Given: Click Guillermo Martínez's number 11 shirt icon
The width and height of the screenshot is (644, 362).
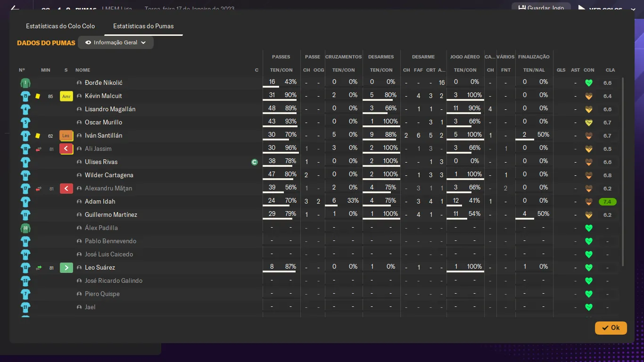Looking at the screenshot, I should tap(25, 215).
